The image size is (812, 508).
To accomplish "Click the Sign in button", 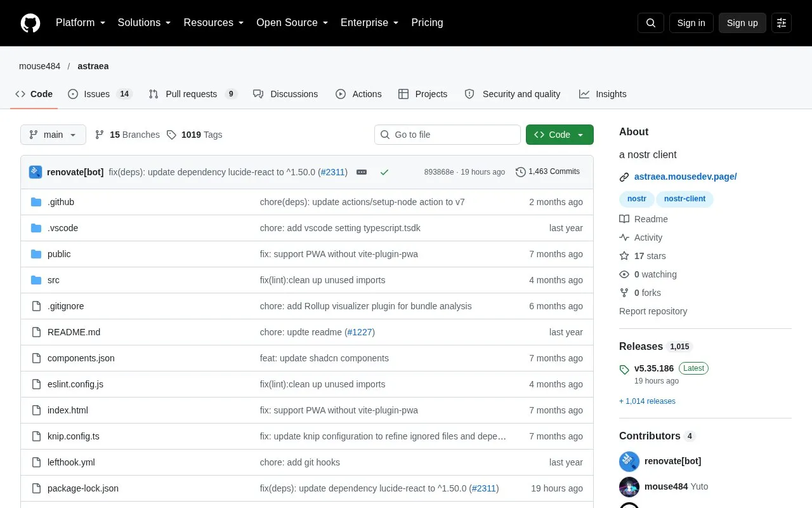I will click(691, 23).
